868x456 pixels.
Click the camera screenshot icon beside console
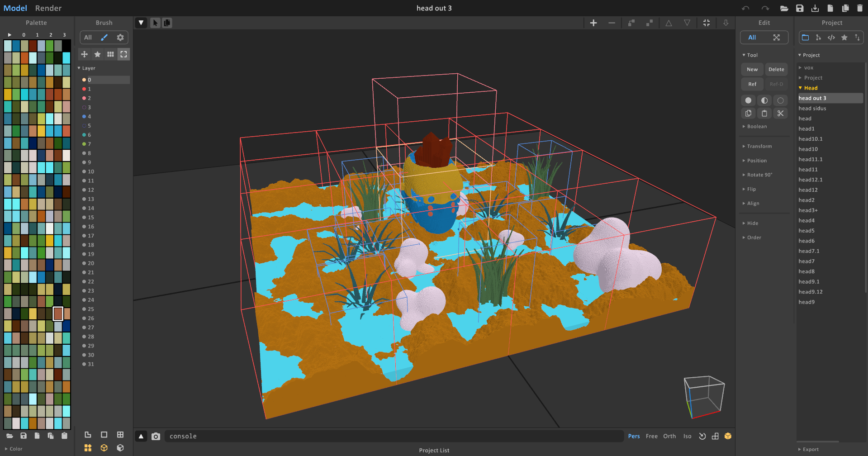point(156,437)
